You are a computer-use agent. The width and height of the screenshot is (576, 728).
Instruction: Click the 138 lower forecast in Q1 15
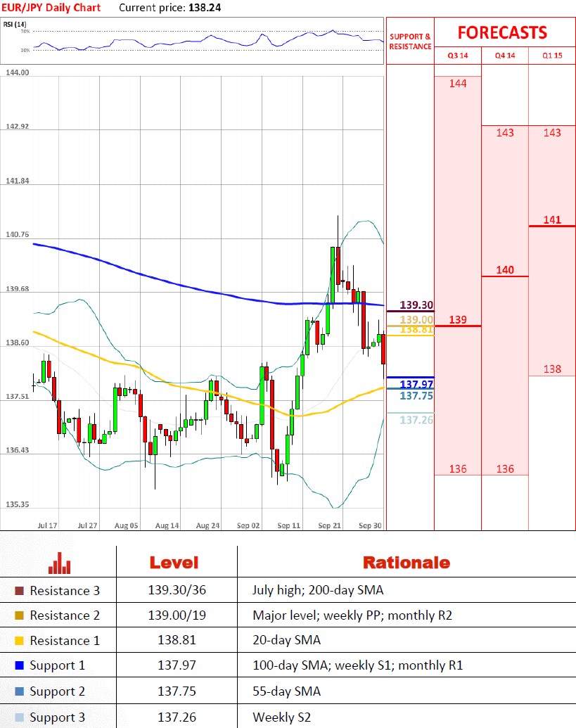pyautogui.click(x=552, y=369)
